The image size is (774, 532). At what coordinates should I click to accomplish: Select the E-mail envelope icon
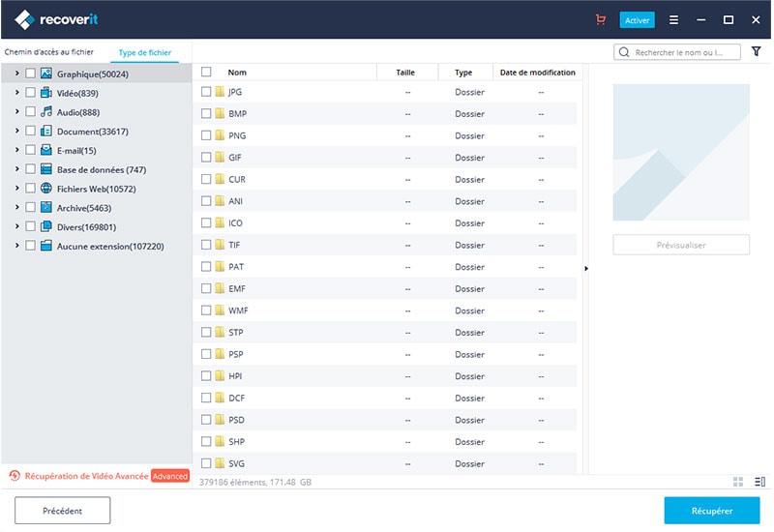pos(46,150)
